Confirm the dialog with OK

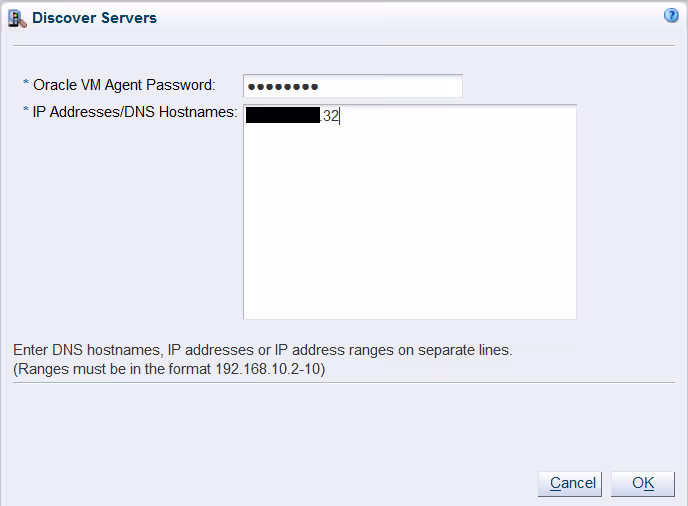[x=643, y=484]
